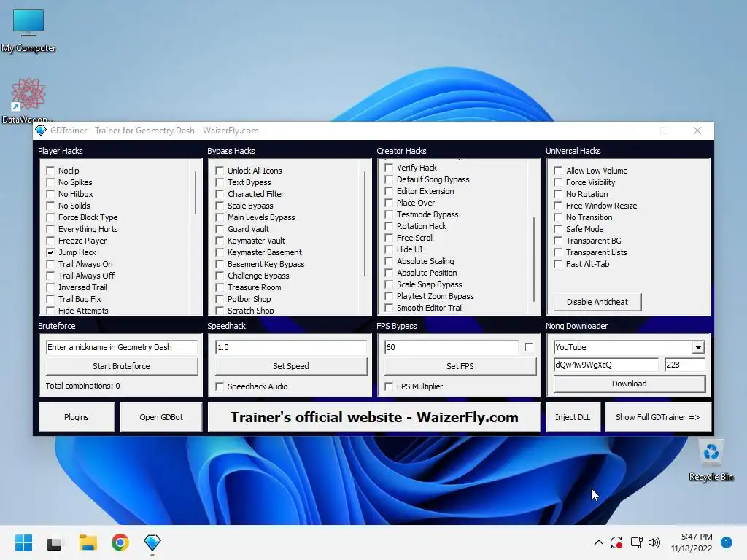Check the Text Bypass option
The image size is (747, 560).
click(219, 182)
